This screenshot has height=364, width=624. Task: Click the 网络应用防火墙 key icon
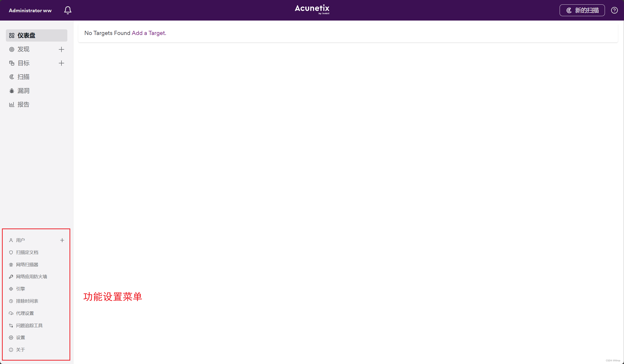pyautogui.click(x=11, y=277)
